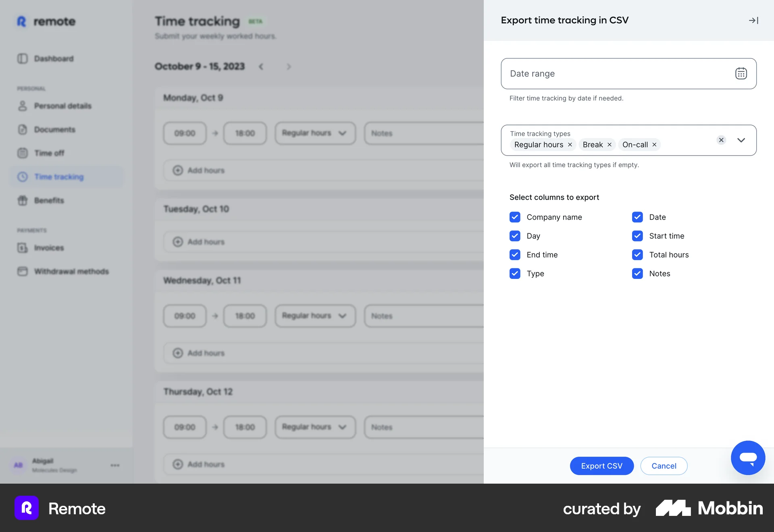Open the calendar icon in the Date range field
Image resolution: width=774 pixels, height=532 pixels.
point(741,73)
